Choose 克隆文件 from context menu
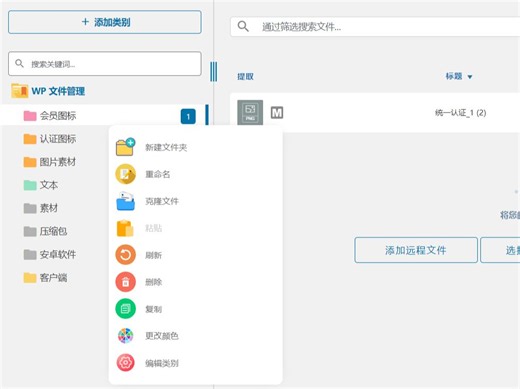The width and height of the screenshot is (520, 389). pyautogui.click(x=162, y=201)
